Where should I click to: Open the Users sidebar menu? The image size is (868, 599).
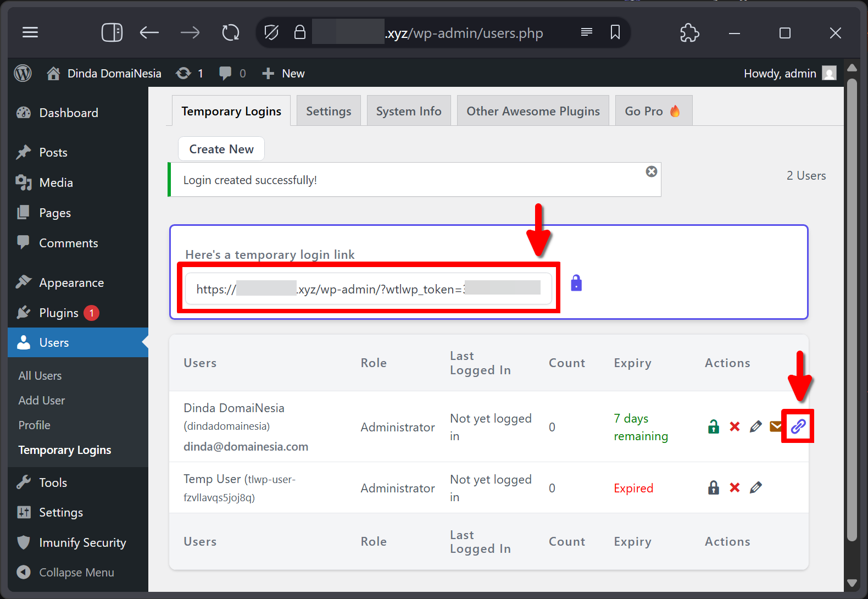coord(78,342)
